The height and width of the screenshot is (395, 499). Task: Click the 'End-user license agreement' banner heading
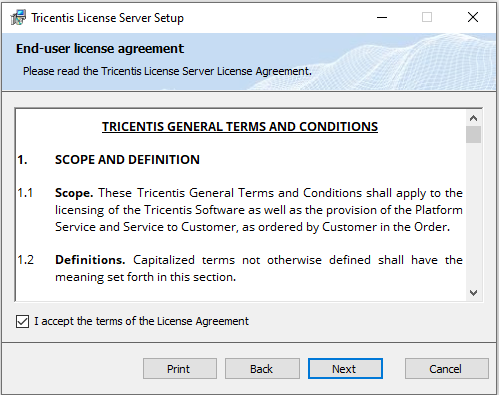[100, 49]
